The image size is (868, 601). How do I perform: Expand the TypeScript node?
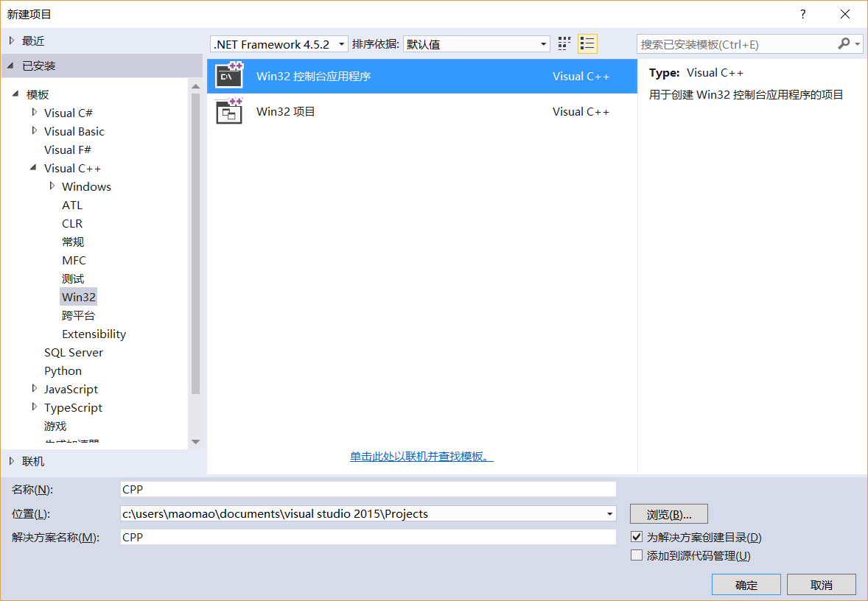tap(35, 407)
